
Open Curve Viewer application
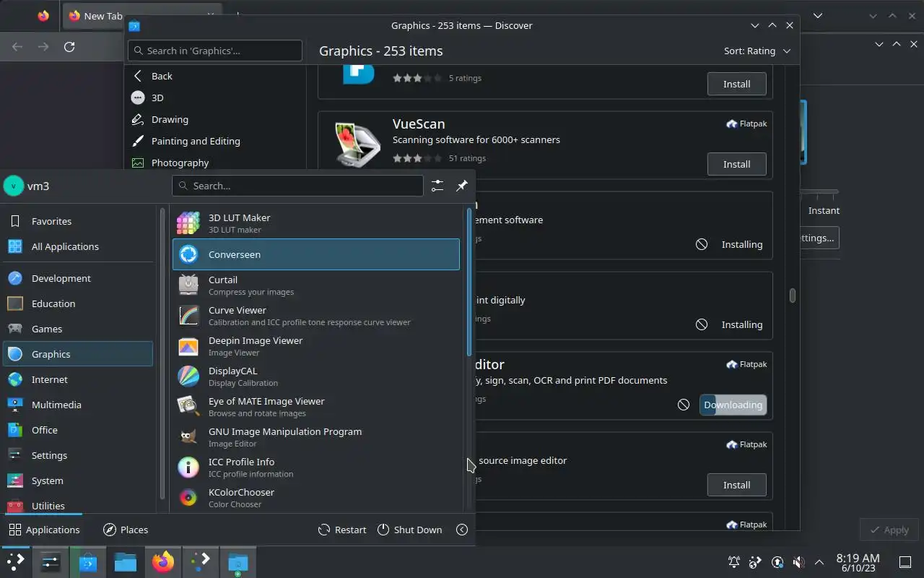click(x=316, y=316)
